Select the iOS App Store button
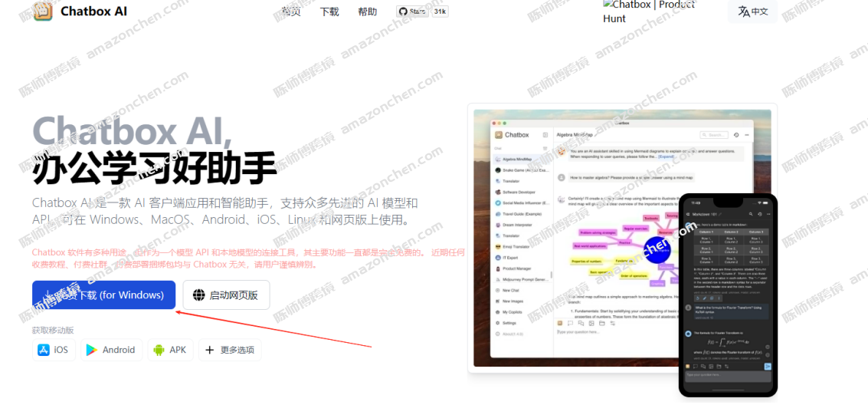The width and height of the screenshot is (868, 405). (x=54, y=350)
